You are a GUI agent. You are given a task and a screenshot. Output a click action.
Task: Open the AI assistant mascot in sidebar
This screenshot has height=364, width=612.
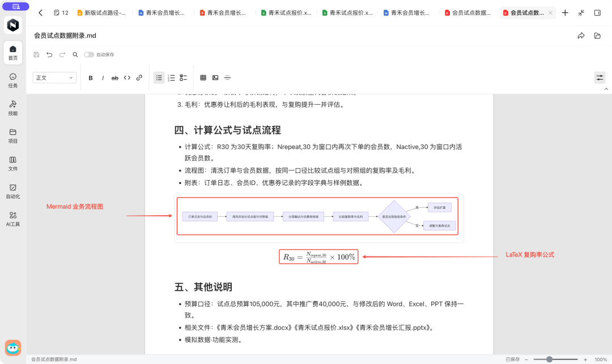click(x=13, y=348)
